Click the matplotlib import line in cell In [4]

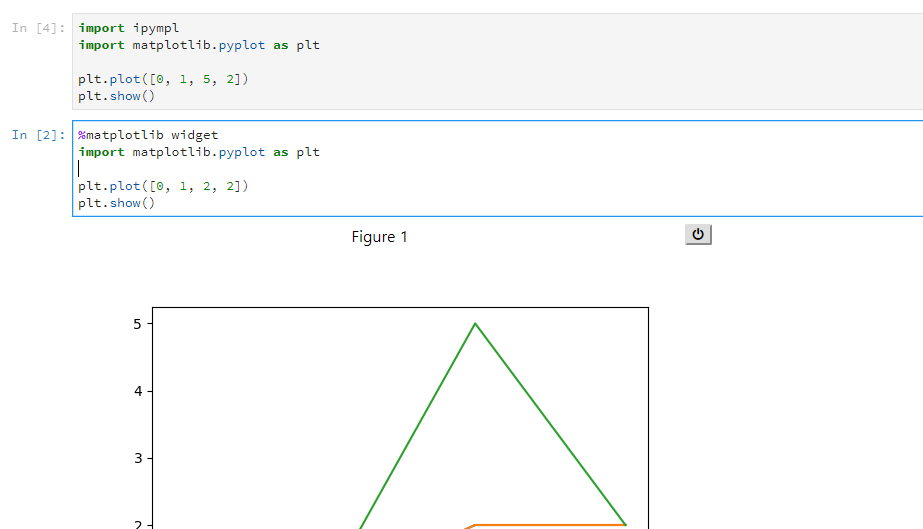coord(199,45)
